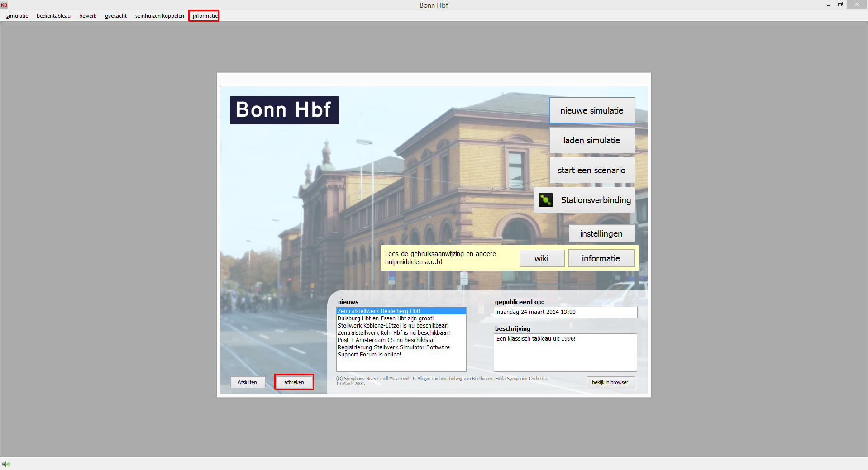
Task: Open the simulatie menu
Action: point(17,16)
